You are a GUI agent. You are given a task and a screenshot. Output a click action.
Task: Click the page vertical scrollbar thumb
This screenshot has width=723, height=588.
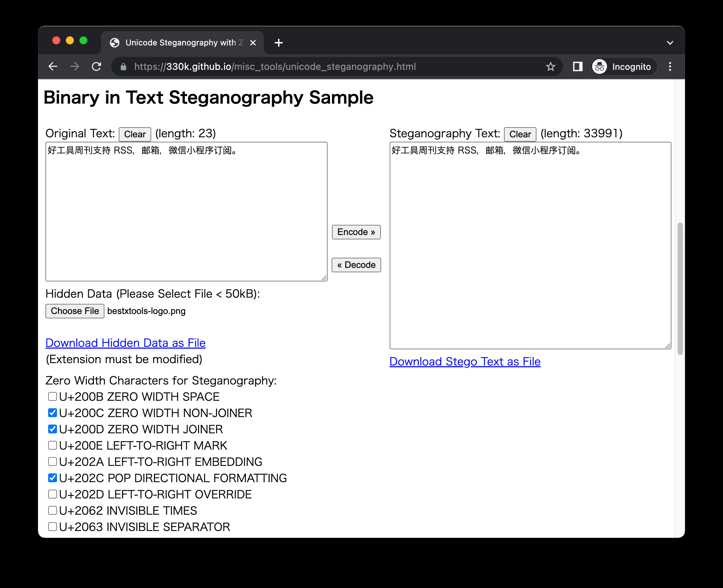coord(680,289)
